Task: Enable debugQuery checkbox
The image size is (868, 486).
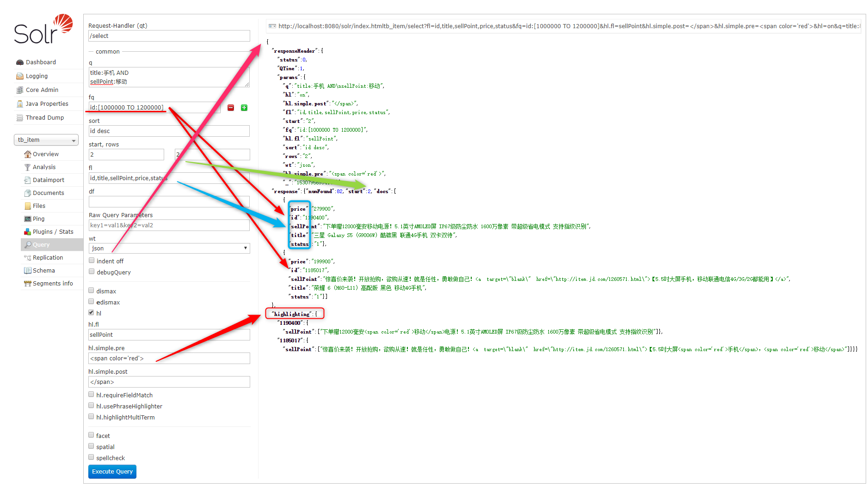Action: [x=92, y=272]
